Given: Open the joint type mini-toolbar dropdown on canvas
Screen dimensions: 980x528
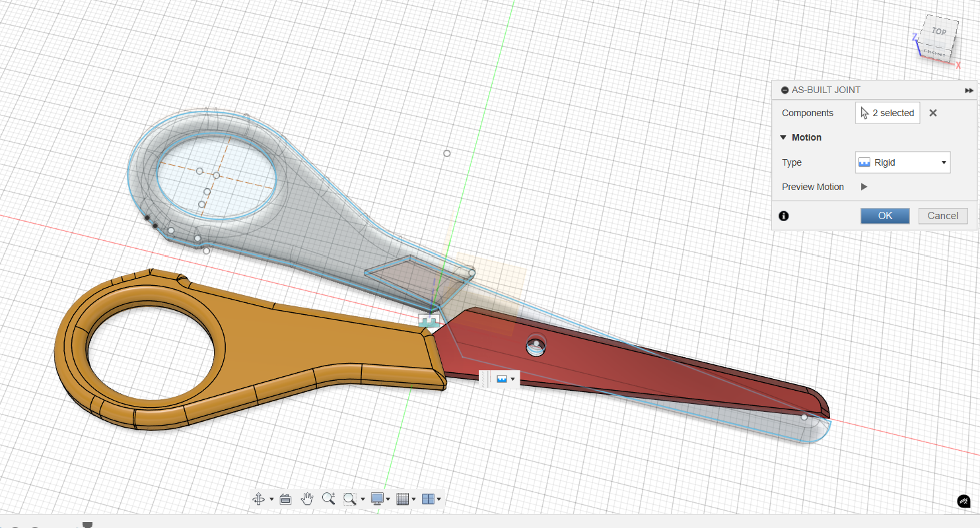Looking at the screenshot, I should coord(512,379).
